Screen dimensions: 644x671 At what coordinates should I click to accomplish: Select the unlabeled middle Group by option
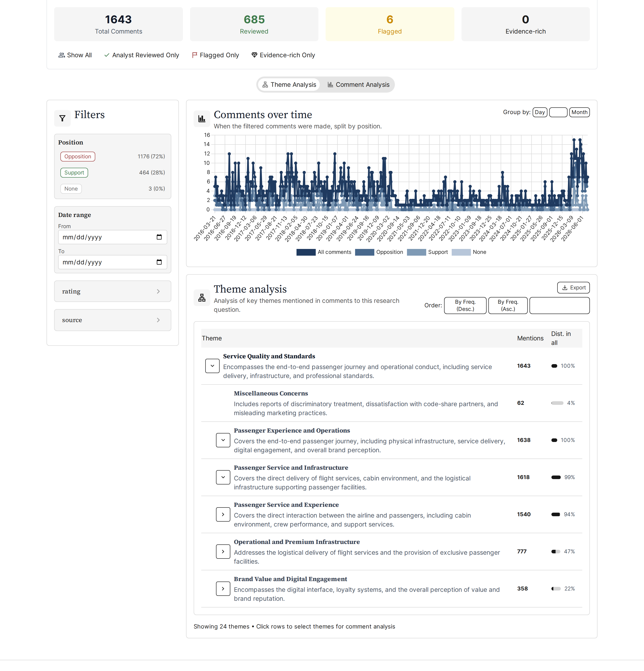558,112
